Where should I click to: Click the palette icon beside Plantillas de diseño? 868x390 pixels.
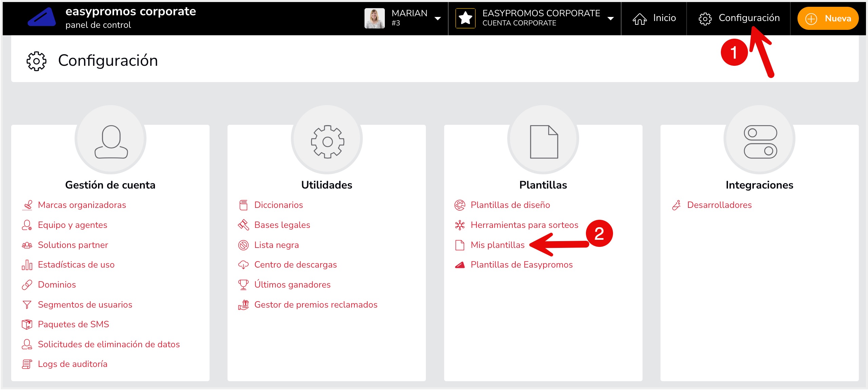point(460,205)
